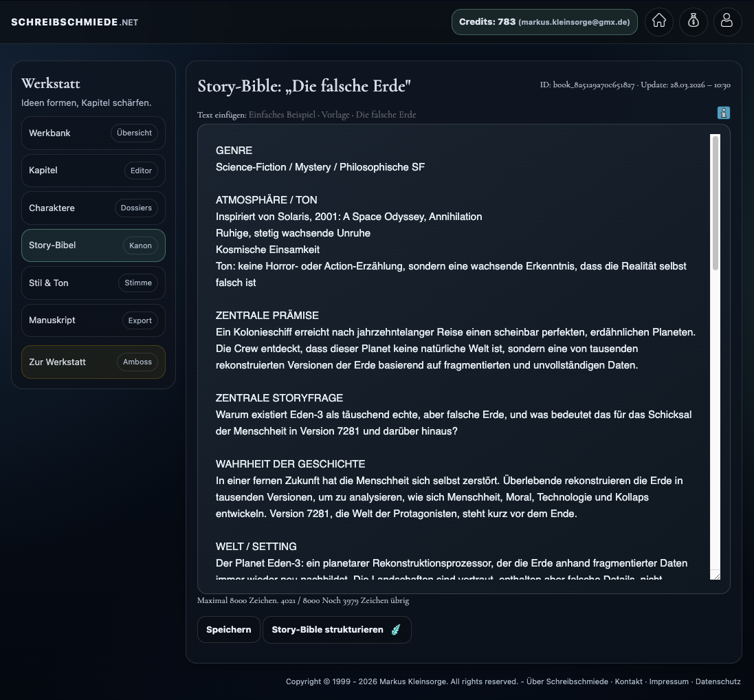
Task: Open the Manuskript Export section
Action: tap(93, 320)
